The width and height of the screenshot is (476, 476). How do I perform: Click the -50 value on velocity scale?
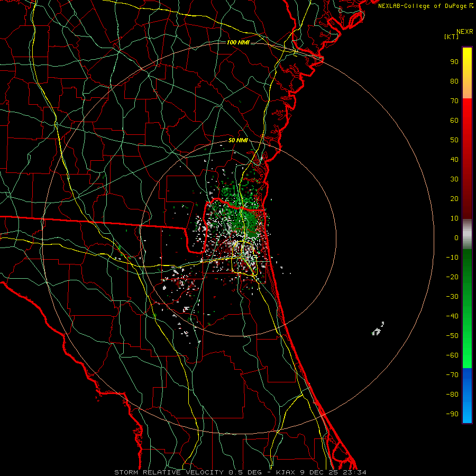click(452, 336)
